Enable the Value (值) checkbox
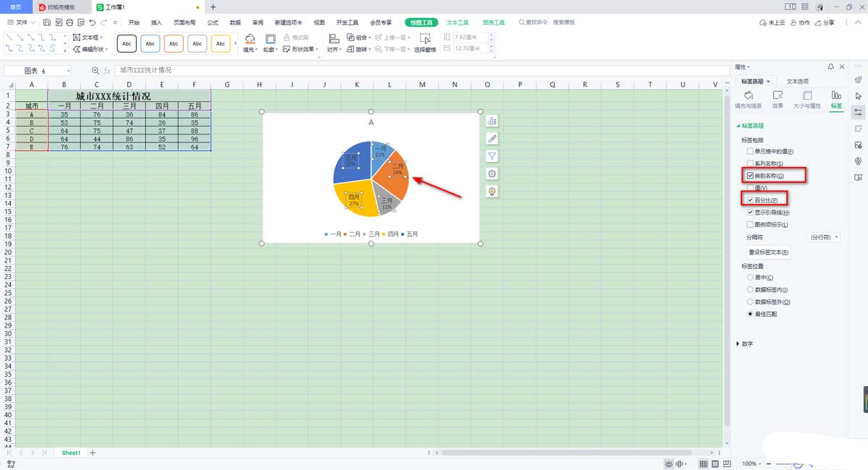This screenshot has width=868, height=470. 750,188
